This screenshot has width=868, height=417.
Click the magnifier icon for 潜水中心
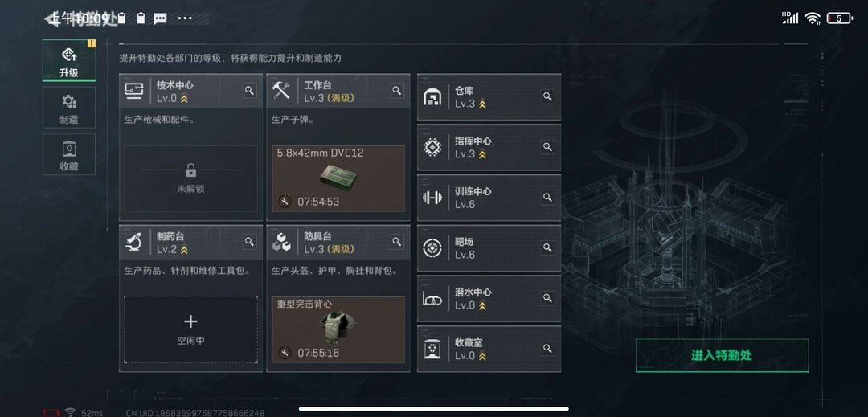547,298
